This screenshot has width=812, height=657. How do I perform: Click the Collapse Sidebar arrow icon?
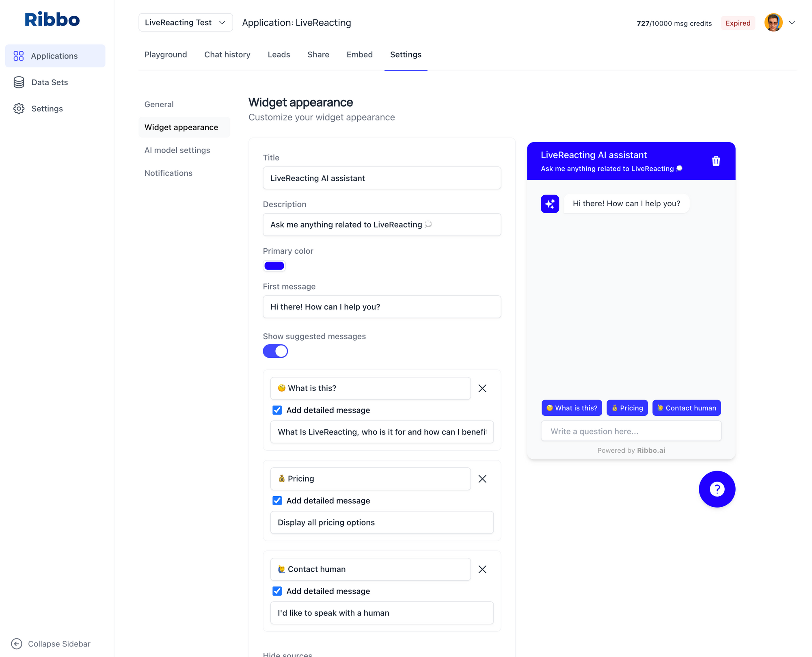coord(17,644)
